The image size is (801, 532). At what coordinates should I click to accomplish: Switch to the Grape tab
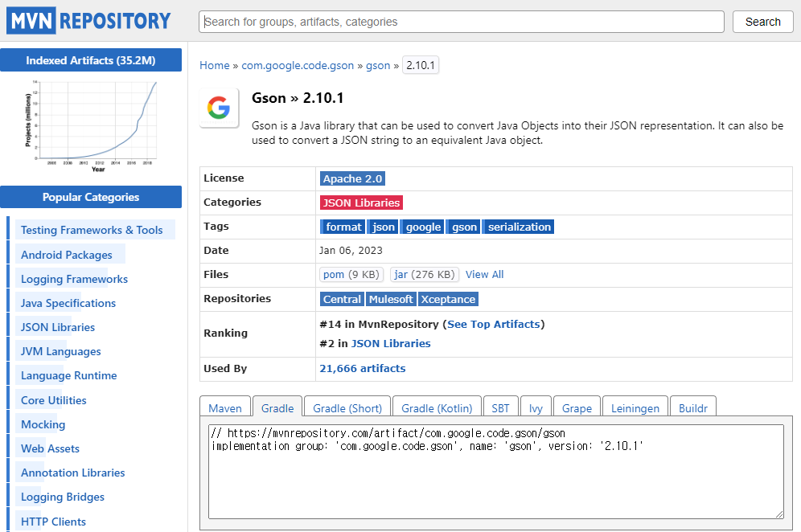577,408
